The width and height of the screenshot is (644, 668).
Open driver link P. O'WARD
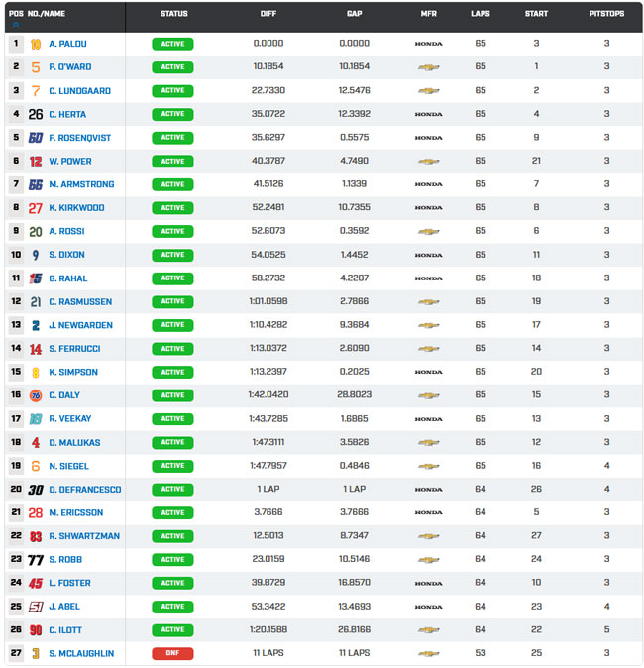(70, 66)
